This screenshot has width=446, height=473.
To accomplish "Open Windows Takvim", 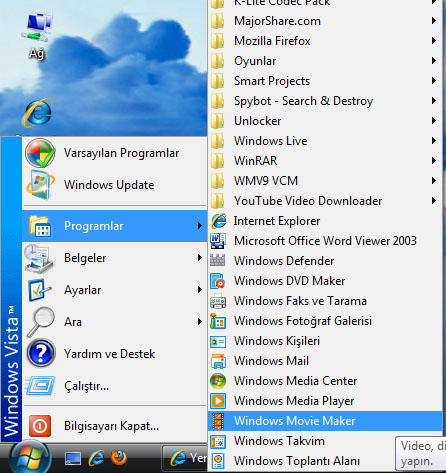I will pyautogui.click(x=325, y=441).
